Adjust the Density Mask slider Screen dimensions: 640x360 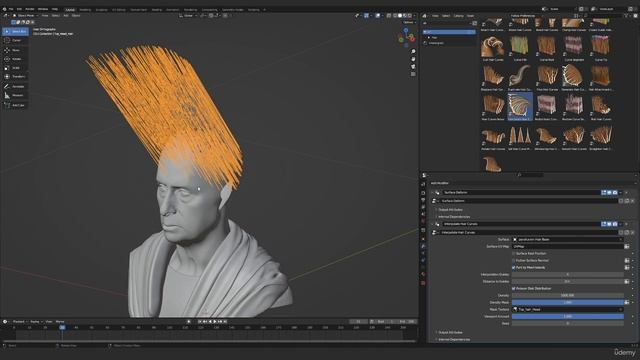point(568,302)
